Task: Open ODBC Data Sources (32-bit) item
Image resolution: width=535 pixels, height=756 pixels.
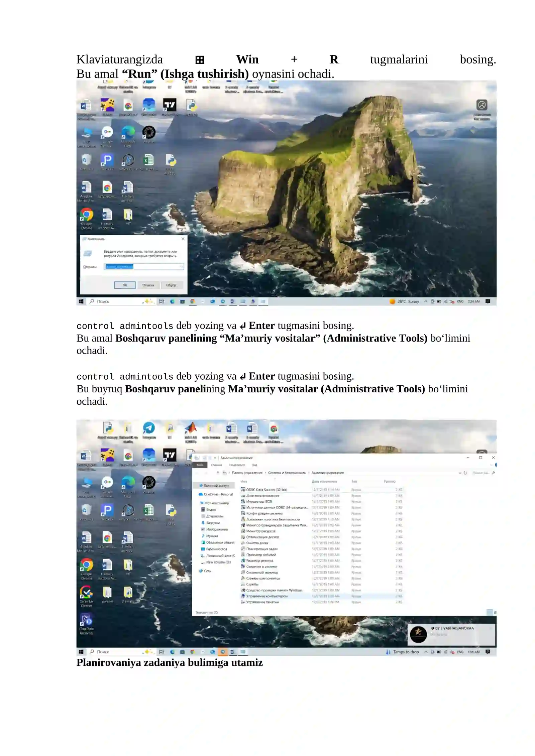Action: pos(266,490)
